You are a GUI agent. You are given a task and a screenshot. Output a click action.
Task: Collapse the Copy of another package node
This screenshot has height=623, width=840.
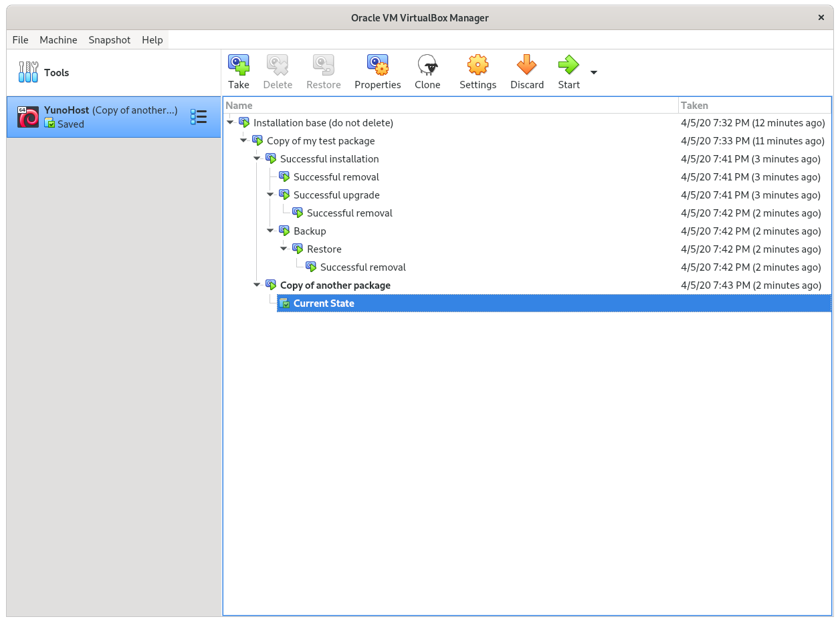[257, 285]
